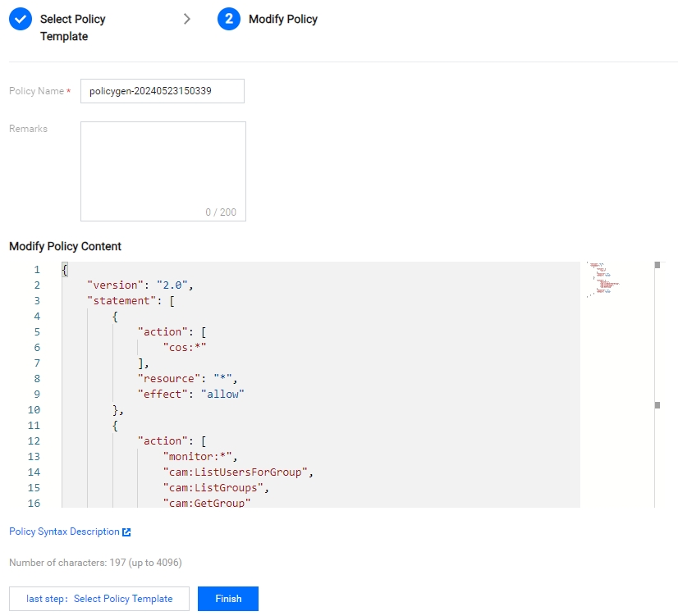The image size is (678, 616).
Task: Go to the Select Policy Template step label
Action: [72, 28]
